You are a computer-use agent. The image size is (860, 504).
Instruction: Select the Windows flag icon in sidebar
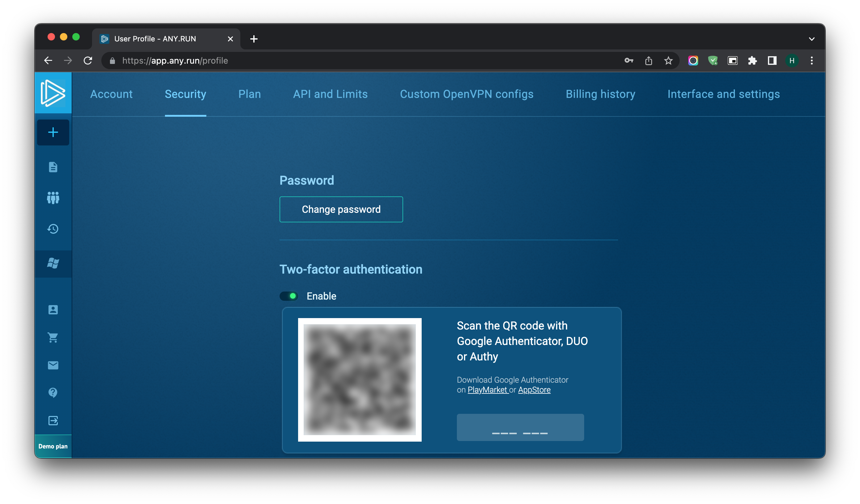coord(53,264)
